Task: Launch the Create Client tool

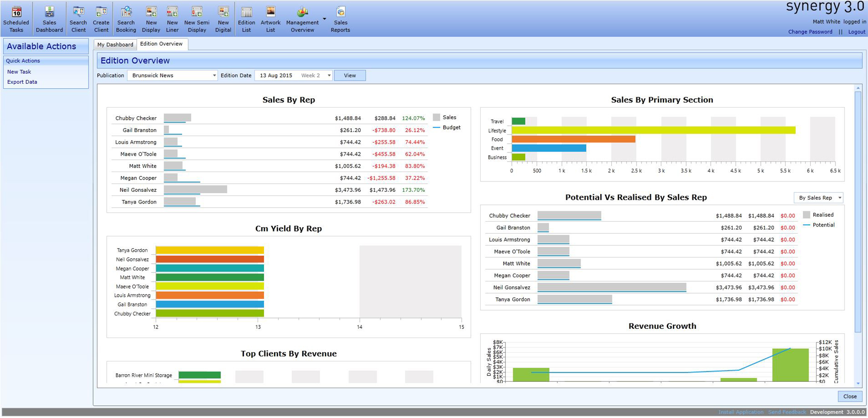Action: [101, 12]
